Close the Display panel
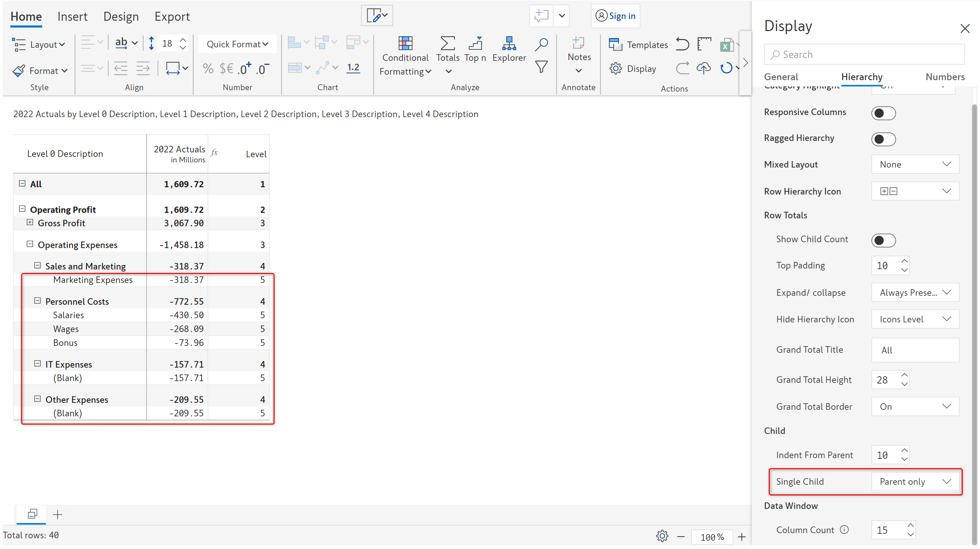 [x=964, y=28]
